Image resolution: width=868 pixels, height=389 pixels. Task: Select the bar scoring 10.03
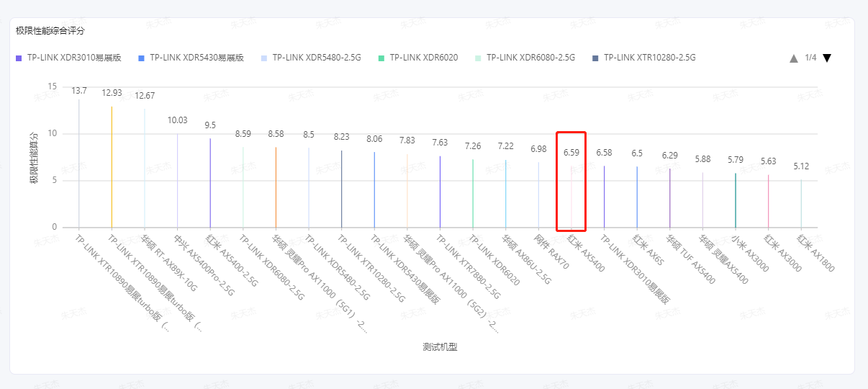coord(178,181)
